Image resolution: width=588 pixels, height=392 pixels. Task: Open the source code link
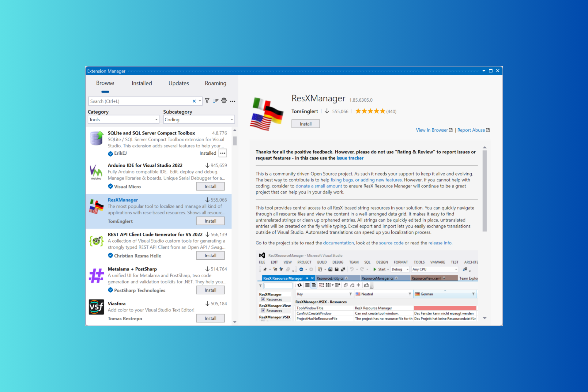tap(391, 243)
